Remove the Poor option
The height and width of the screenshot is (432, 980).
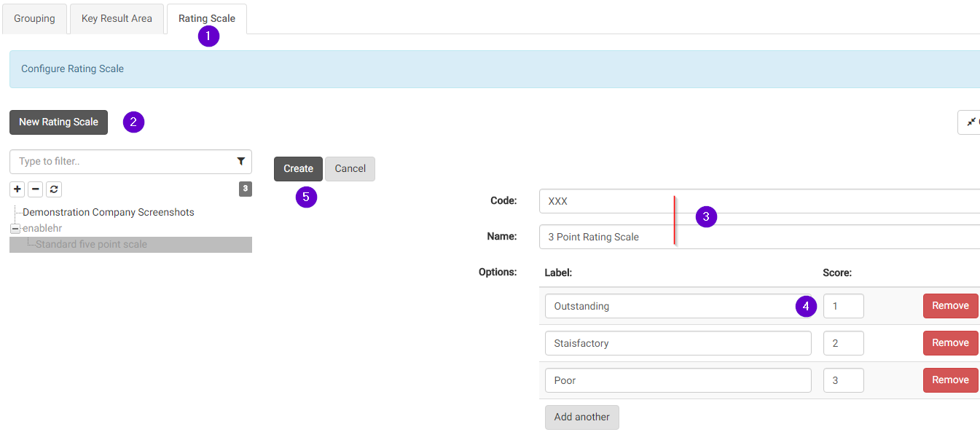coord(950,380)
